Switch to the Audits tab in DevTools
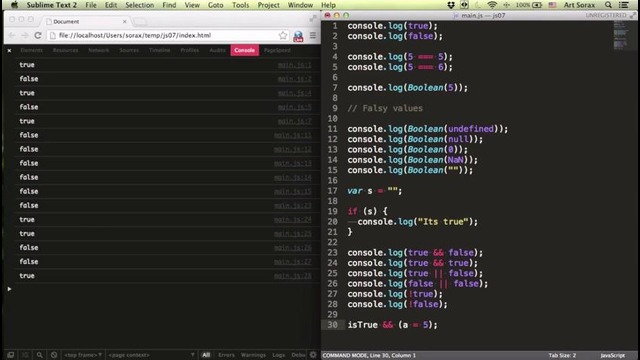 coord(218,50)
